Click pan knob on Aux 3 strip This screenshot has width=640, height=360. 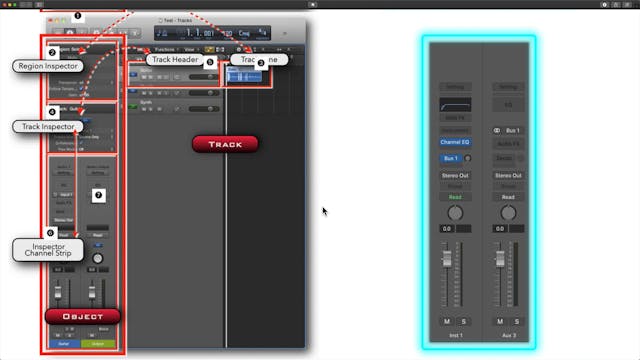(x=508, y=213)
